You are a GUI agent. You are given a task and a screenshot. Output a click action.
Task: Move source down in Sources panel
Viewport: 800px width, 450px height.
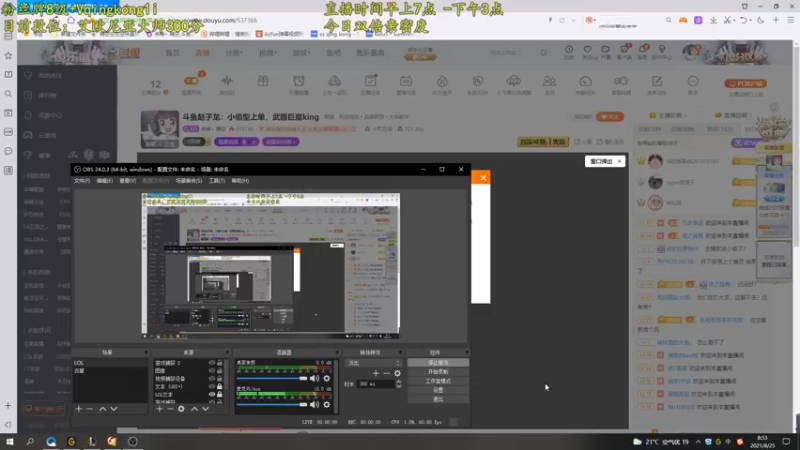point(205,409)
